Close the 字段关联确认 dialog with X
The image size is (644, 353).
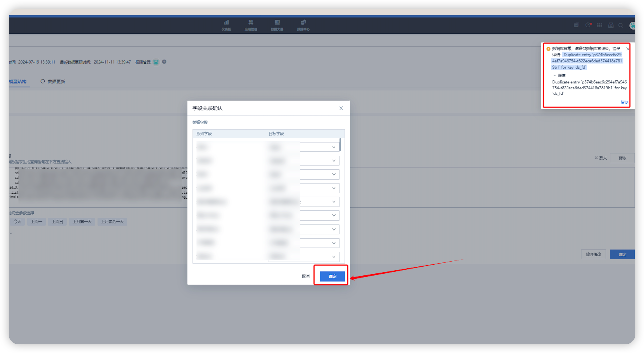[x=341, y=108]
